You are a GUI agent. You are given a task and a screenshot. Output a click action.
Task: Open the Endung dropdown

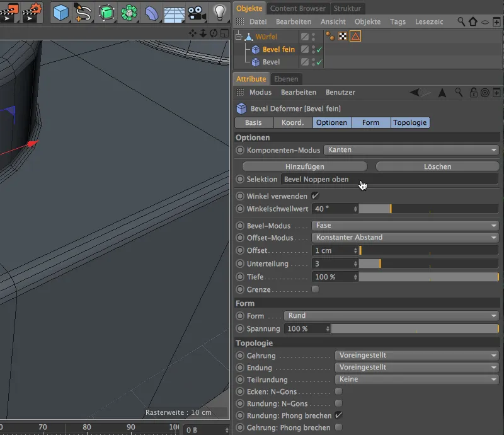(x=417, y=367)
